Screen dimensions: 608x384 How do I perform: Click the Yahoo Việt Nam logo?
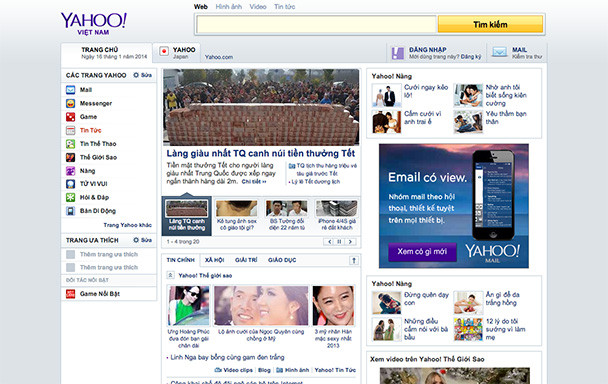93,24
